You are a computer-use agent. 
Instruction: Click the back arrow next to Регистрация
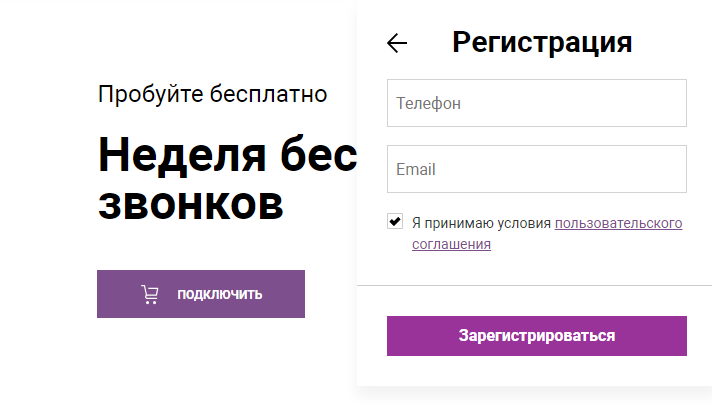click(397, 43)
